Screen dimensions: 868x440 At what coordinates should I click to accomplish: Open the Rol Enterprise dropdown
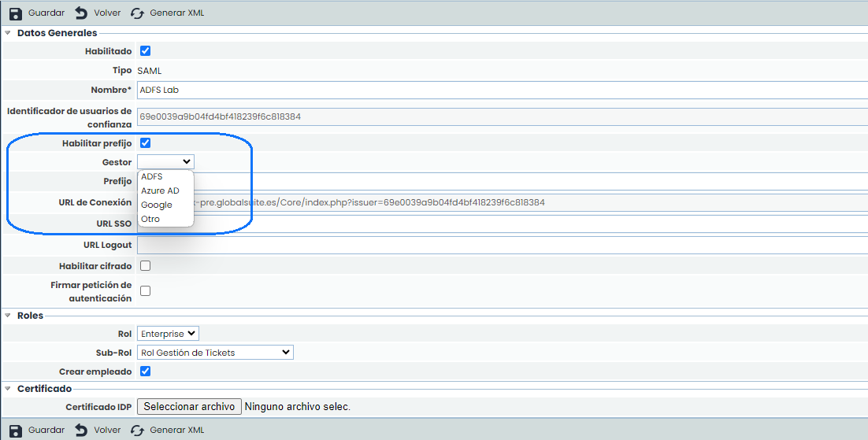tap(168, 334)
